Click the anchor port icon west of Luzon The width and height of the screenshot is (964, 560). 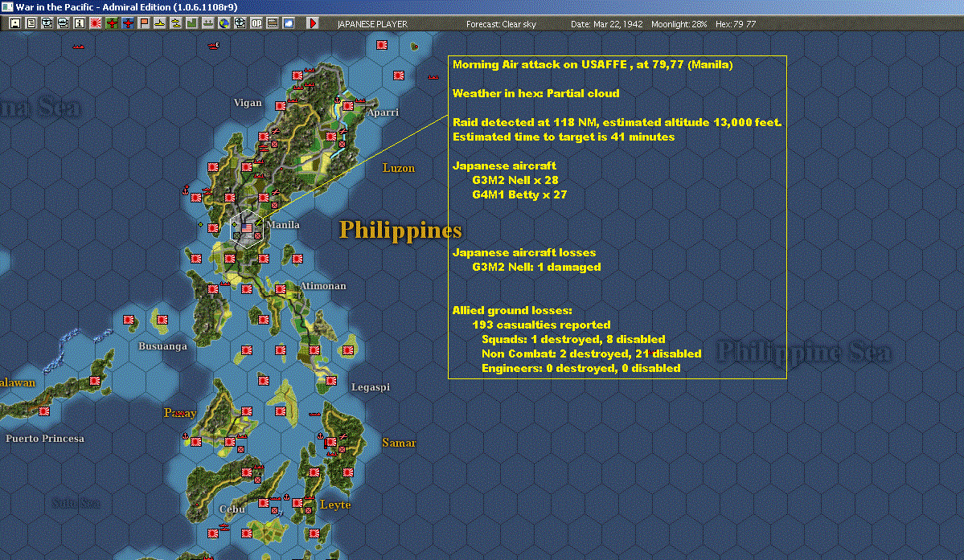(x=186, y=190)
